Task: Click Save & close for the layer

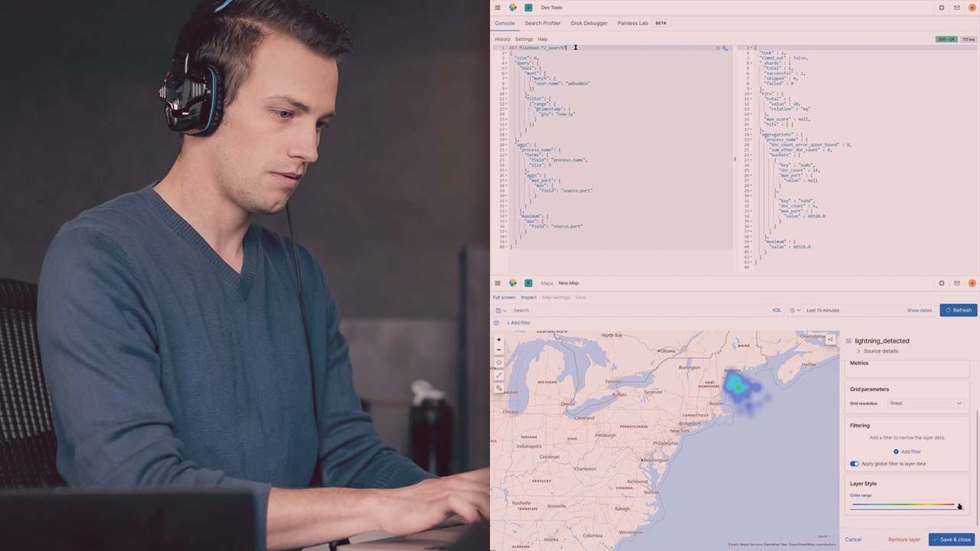Action: coord(952,540)
